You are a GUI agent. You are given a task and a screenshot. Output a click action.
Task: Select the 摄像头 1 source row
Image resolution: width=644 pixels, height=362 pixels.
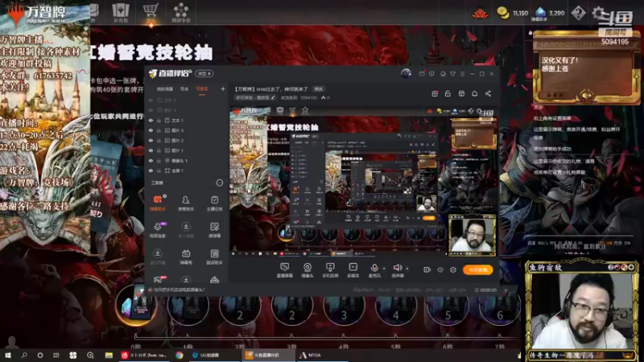pos(187,160)
